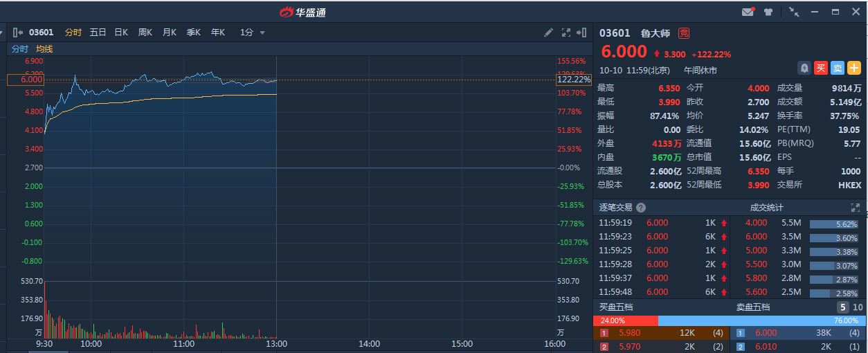This screenshot has height=353, width=868.
Task: Select the pencil drawing tool
Action: coord(548,33)
